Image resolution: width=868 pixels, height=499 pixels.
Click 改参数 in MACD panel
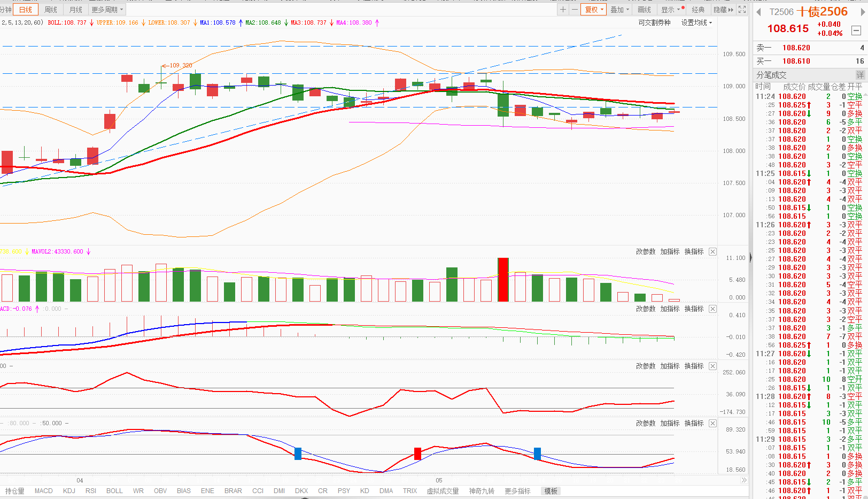tap(646, 309)
